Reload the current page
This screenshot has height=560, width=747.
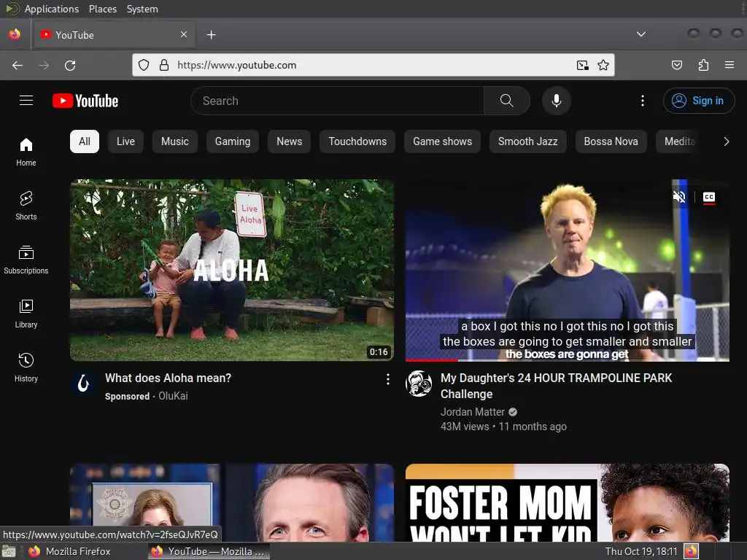point(70,65)
